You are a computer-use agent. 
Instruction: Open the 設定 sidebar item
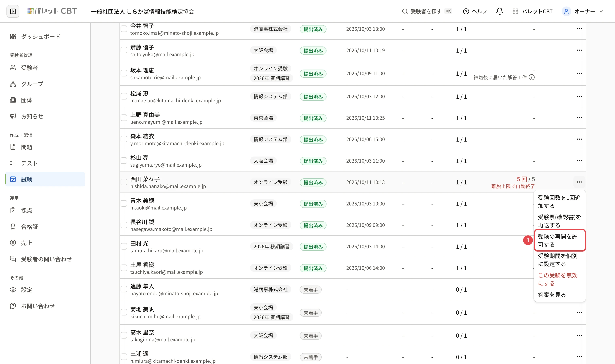(45, 290)
